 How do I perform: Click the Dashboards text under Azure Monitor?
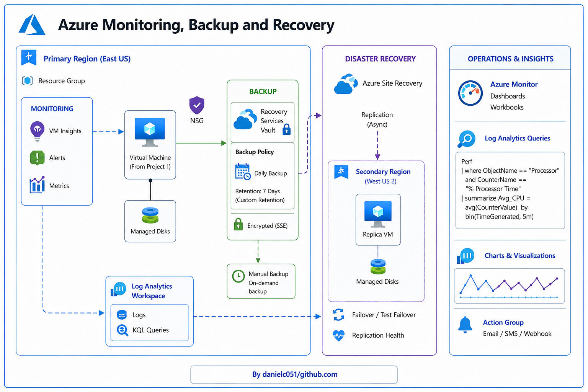click(508, 96)
